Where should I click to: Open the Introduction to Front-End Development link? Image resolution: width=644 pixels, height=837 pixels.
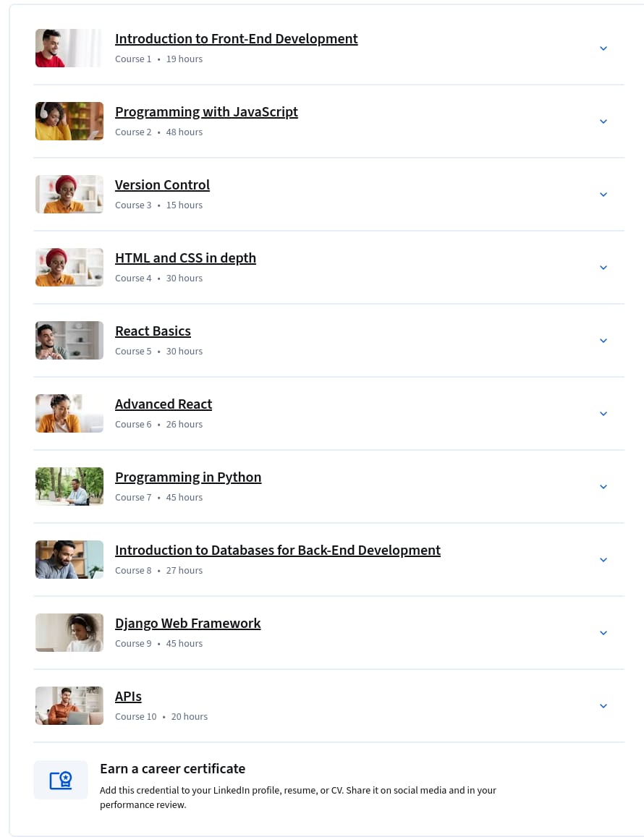pos(236,39)
